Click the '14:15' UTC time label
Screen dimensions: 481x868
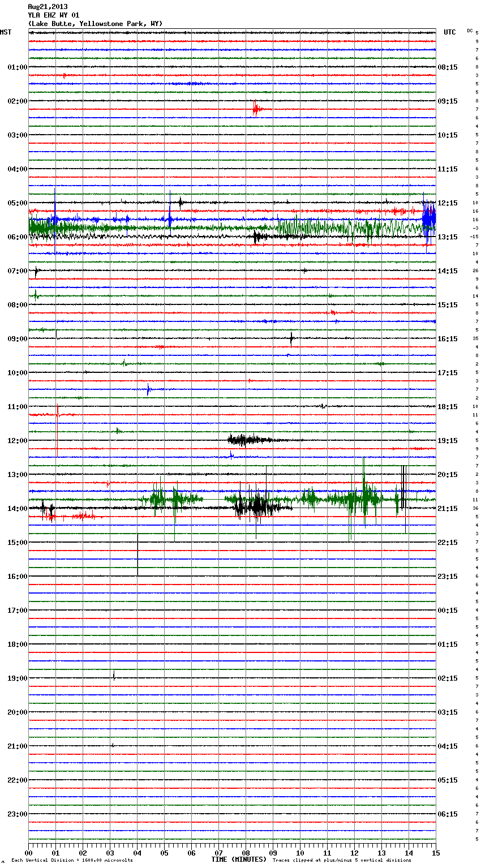(448, 271)
